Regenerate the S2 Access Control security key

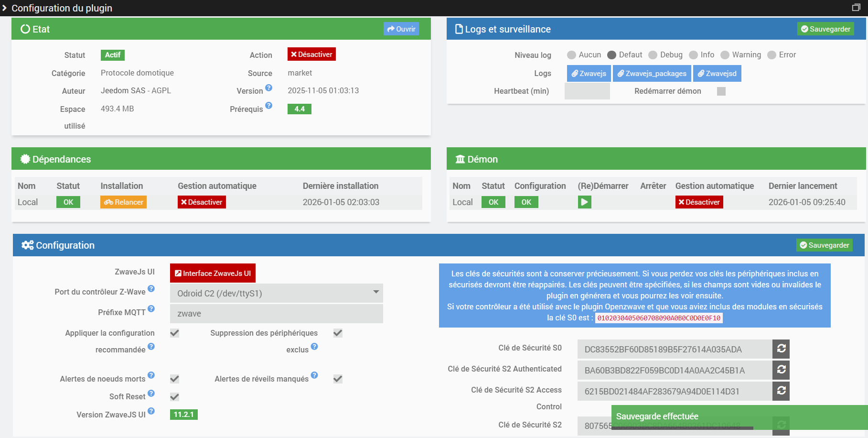coord(781,391)
